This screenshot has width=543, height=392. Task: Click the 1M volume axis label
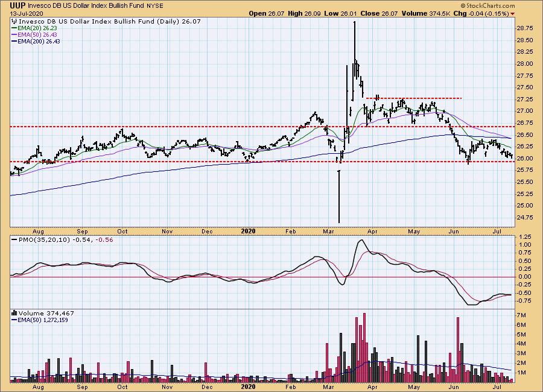[x=521, y=373]
